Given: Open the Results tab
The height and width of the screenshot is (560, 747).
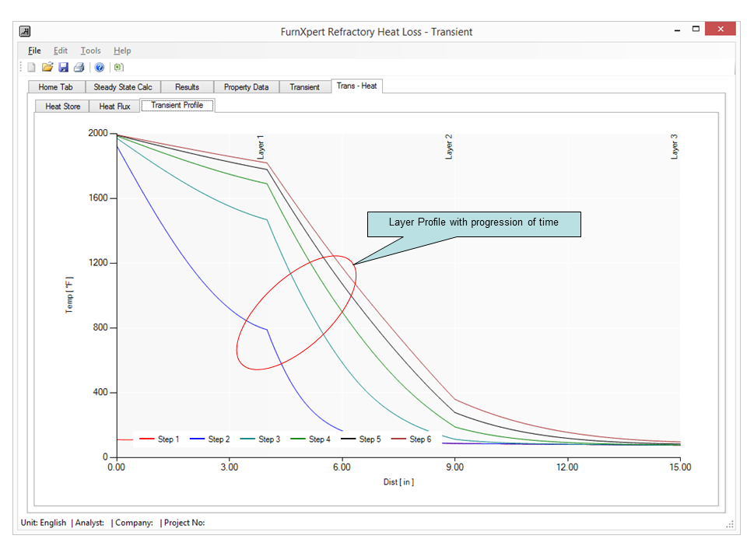Looking at the screenshot, I should [187, 86].
